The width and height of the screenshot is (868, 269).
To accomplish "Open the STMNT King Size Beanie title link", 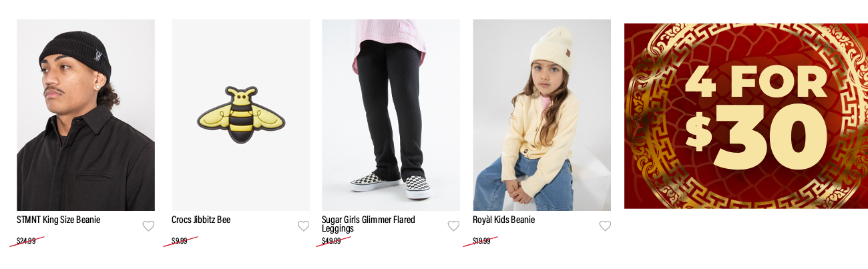I will pyautogui.click(x=58, y=220).
